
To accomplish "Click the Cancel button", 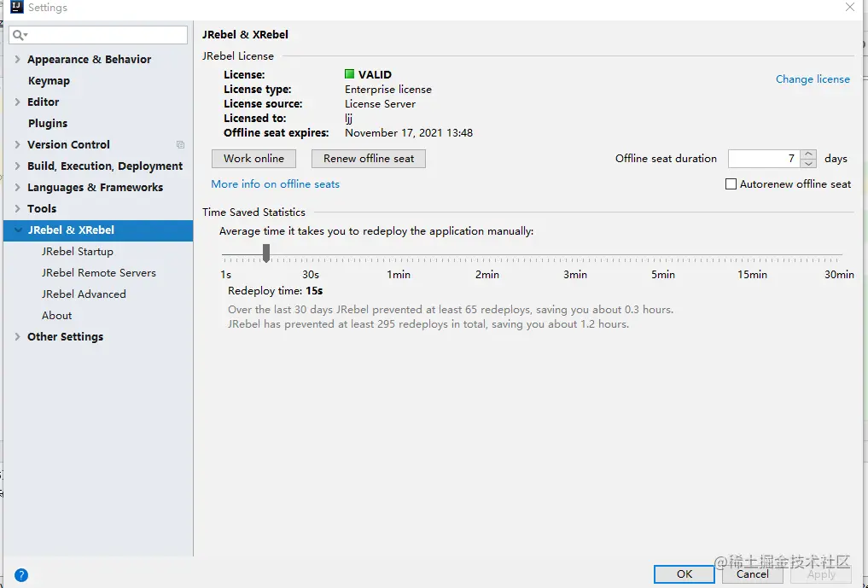I will (752, 574).
